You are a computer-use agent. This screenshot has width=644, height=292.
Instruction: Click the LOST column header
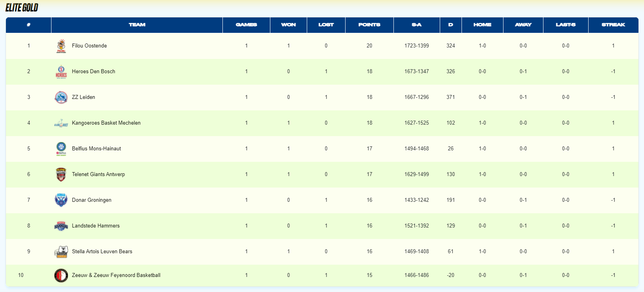pyautogui.click(x=326, y=25)
